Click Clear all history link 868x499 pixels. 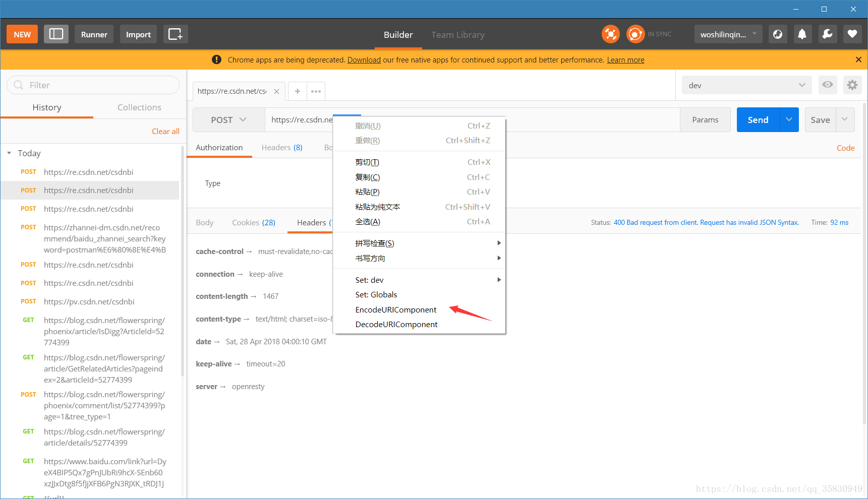(165, 132)
